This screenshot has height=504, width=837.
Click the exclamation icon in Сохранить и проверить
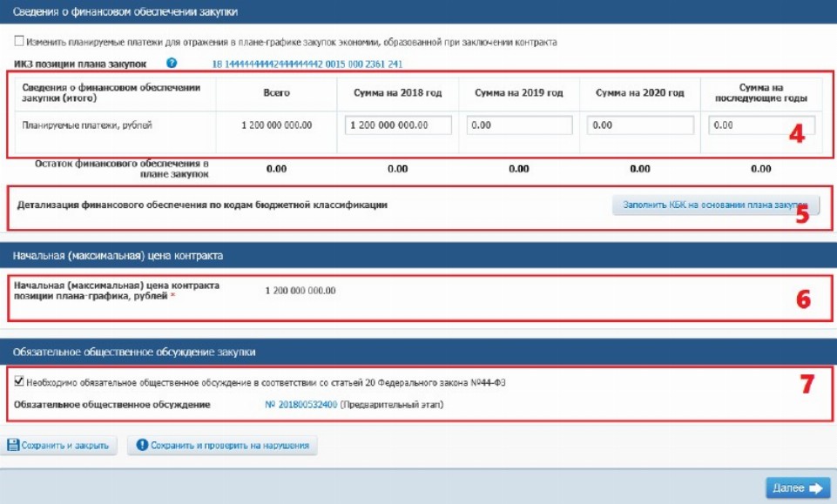click(142, 446)
